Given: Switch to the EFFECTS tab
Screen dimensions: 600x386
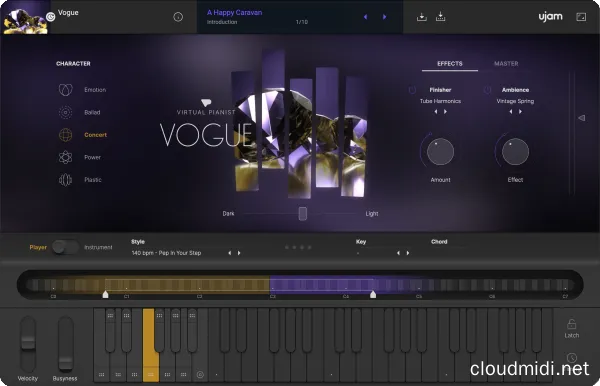Looking at the screenshot, I should (450, 64).
